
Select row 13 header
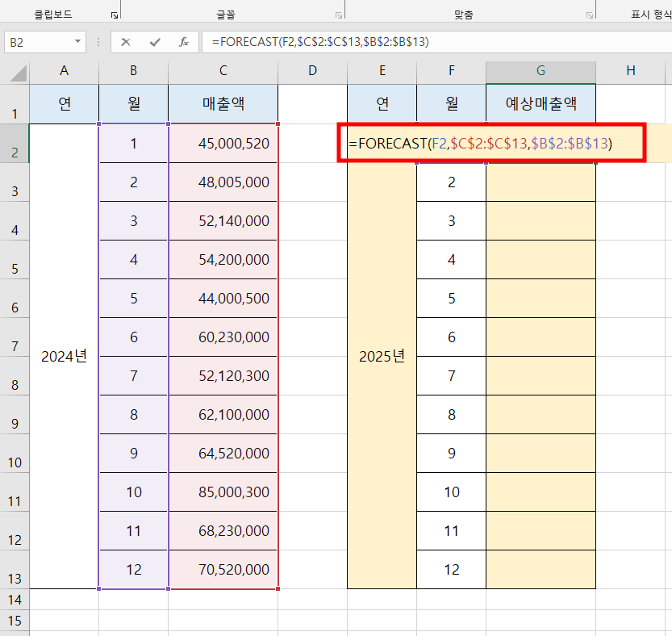[15, 570]
